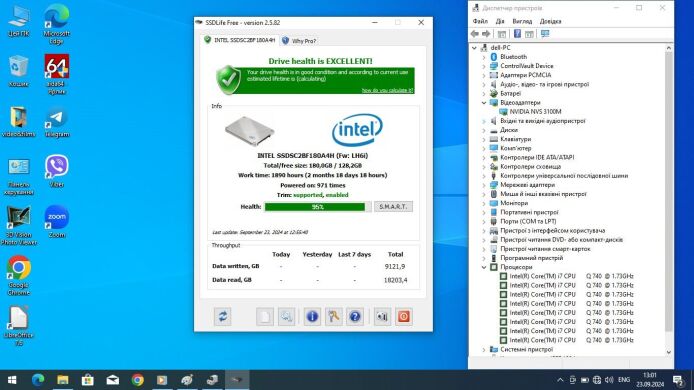
Task: Open the Windows Start button
Action: pos(12,380)
